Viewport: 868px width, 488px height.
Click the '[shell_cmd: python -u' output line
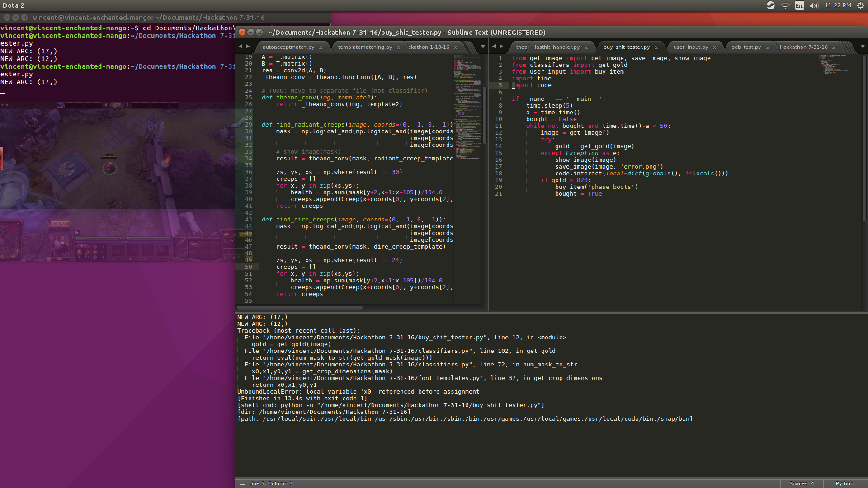click(391, 405)
